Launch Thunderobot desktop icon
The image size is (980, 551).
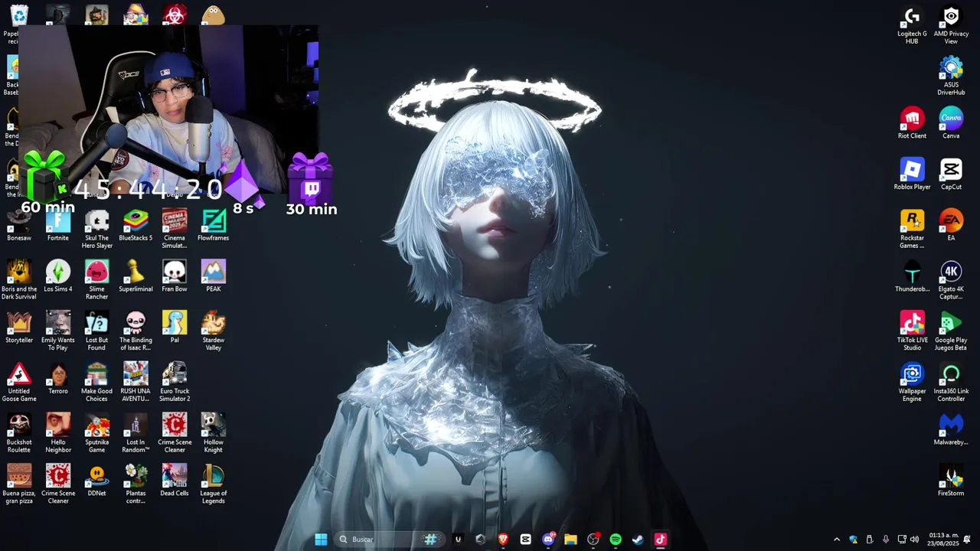(x=912, y=277)
